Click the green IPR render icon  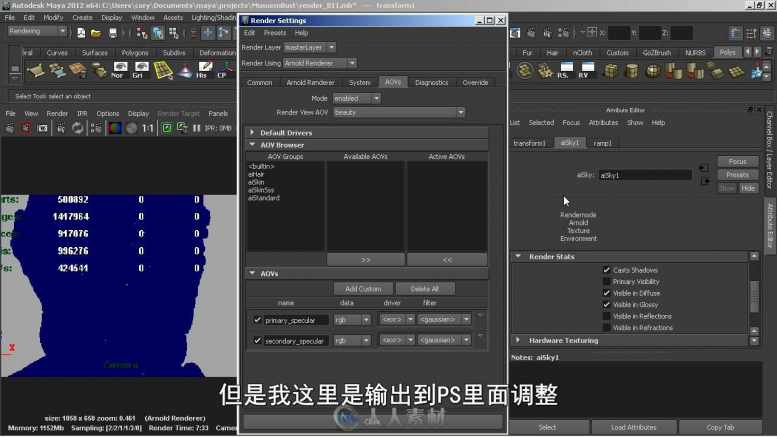tap(166, 128)
